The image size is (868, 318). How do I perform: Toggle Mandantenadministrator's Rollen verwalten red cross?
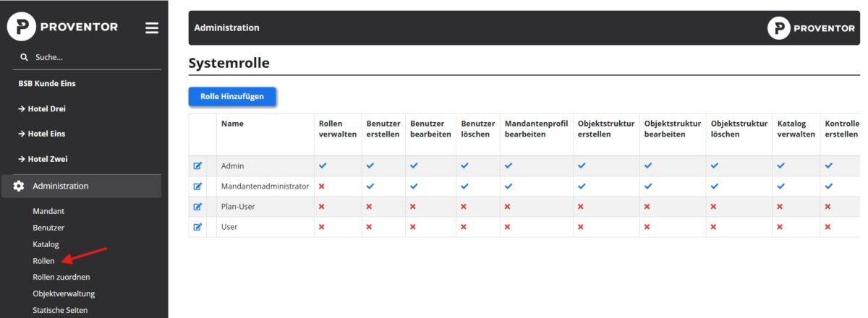pyautogui.click(x=322, y=186)
